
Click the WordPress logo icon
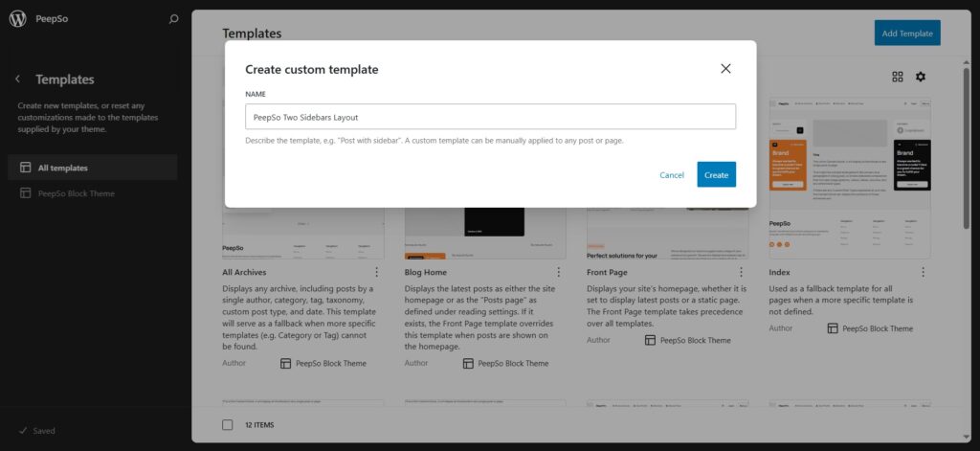click(x=17, y=19)
